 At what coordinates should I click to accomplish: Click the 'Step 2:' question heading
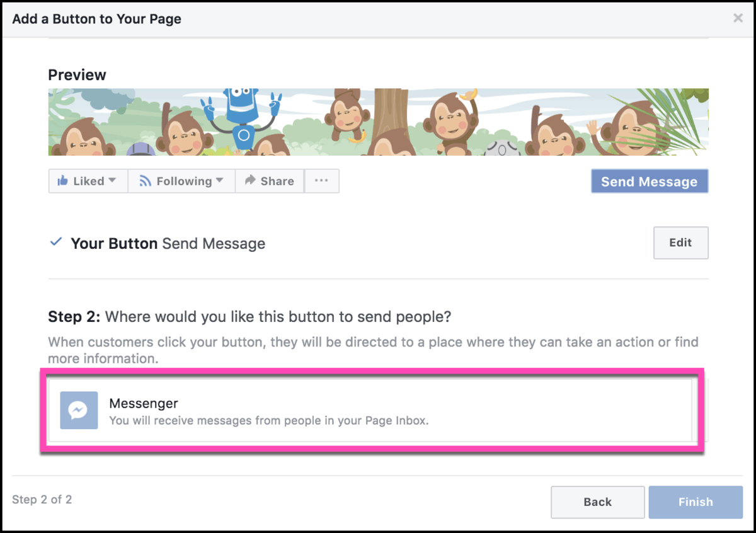[x=250, y=316]
